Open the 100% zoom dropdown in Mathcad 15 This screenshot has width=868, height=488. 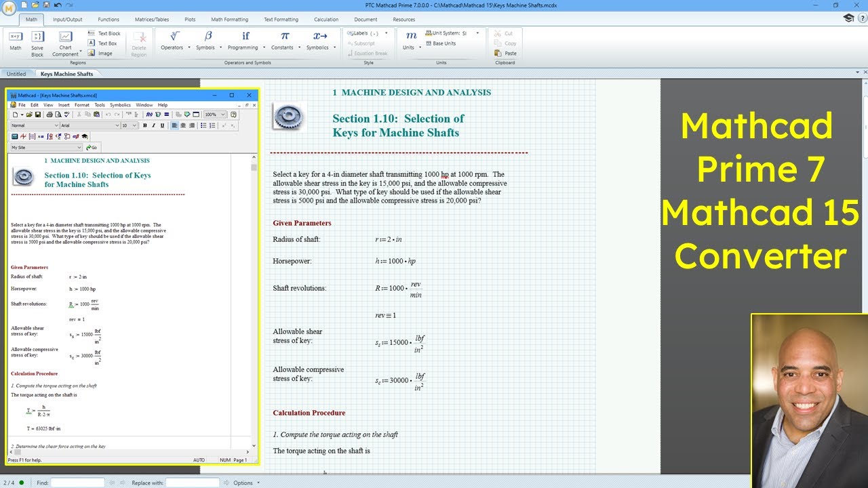pos(215,115)
